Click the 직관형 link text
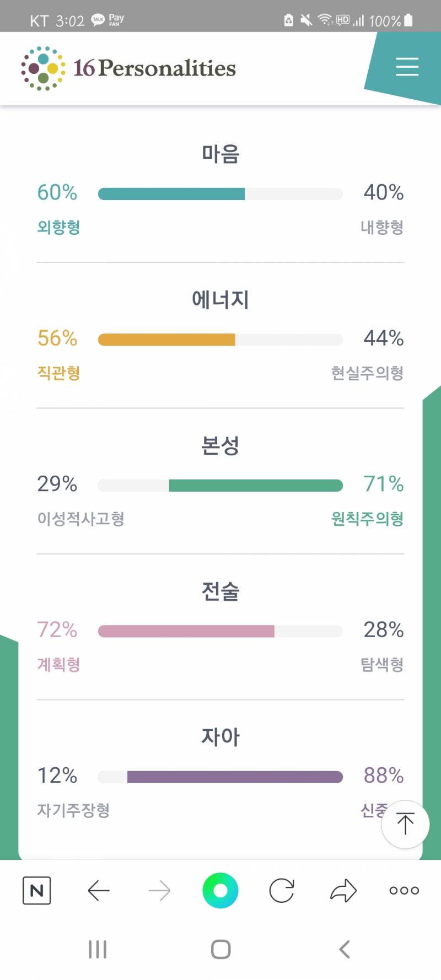Viewport: 441px width, 980px height. pyautogui.click(x=58, y=373)
